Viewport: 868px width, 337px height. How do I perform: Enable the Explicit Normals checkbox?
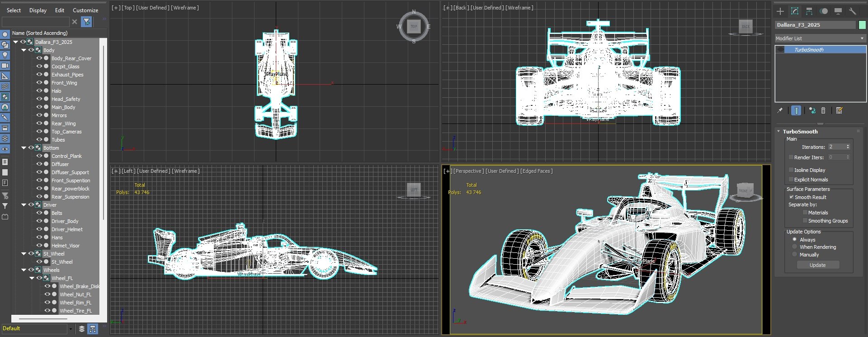coord(791,180)
